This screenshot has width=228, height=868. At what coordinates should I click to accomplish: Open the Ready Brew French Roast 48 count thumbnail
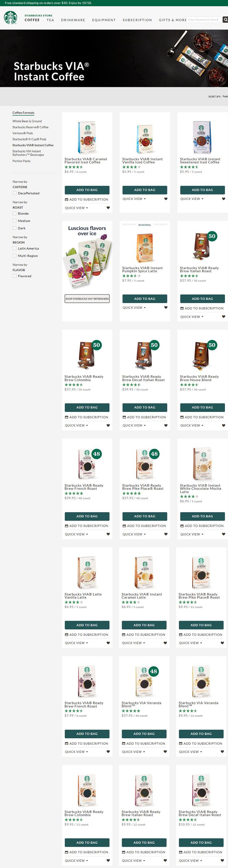point(87,464)
